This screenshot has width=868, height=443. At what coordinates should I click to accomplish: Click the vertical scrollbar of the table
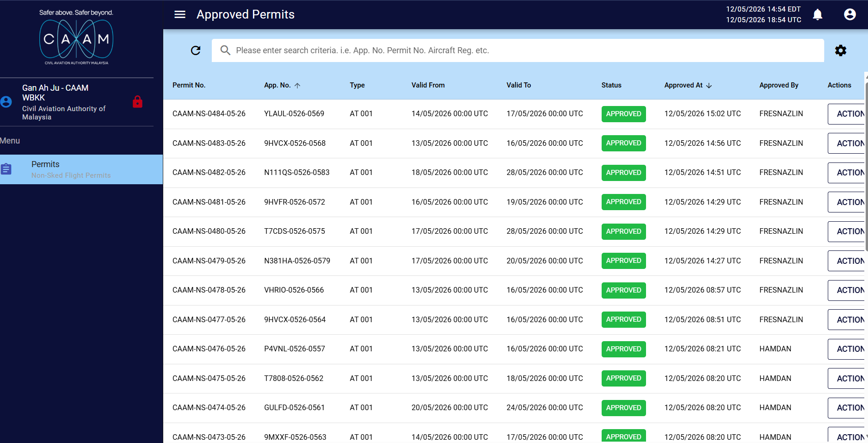(x=866, y=167)
